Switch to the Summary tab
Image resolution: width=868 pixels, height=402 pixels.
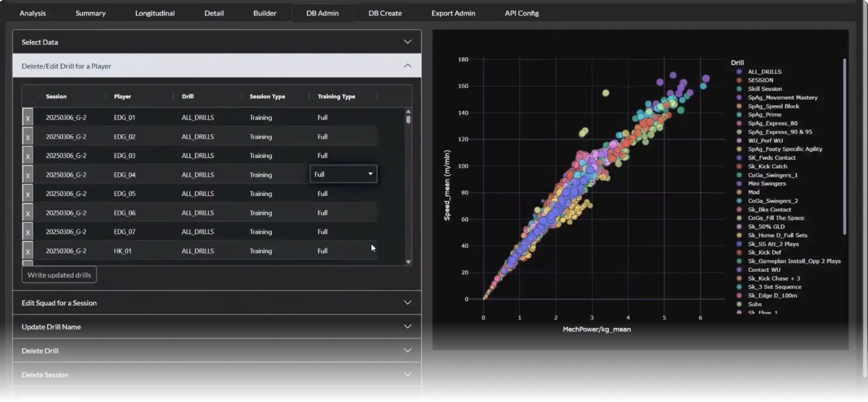[x=90, y=12]
